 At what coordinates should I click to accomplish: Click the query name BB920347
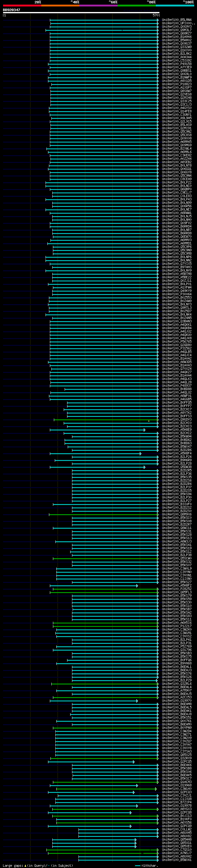(x=11, y=10)
